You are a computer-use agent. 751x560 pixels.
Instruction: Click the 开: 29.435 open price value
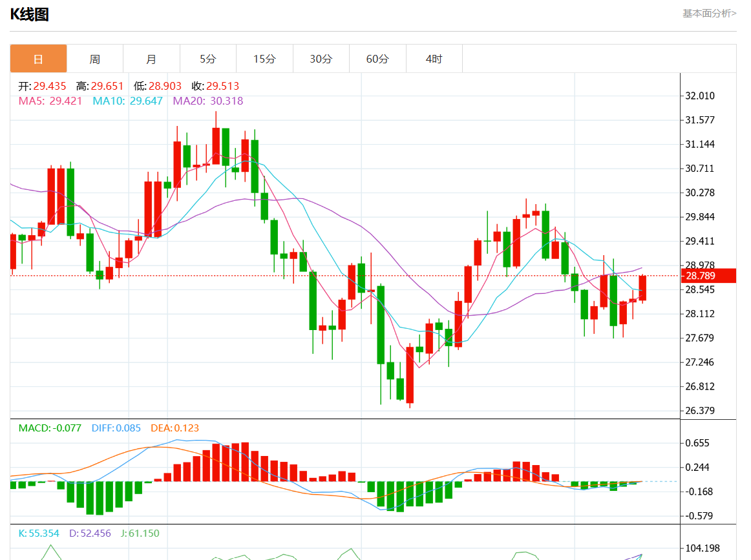(x=42, y=86)
